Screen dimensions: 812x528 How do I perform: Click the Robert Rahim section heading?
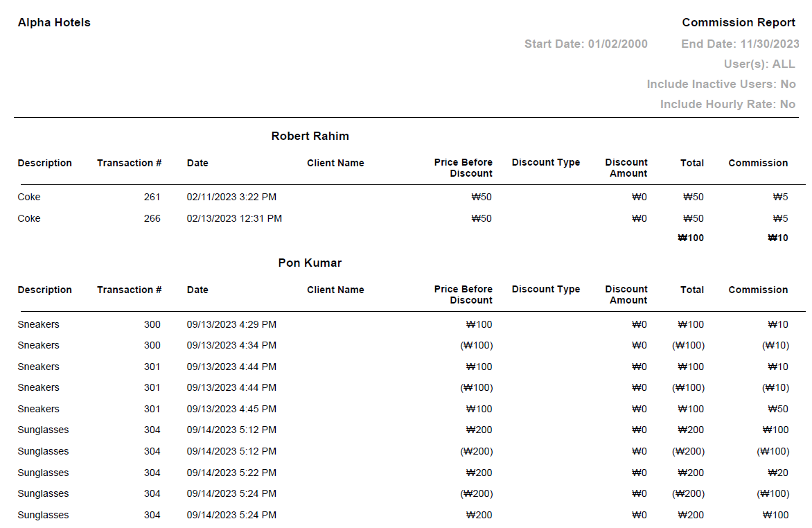(x=310, y=136)
